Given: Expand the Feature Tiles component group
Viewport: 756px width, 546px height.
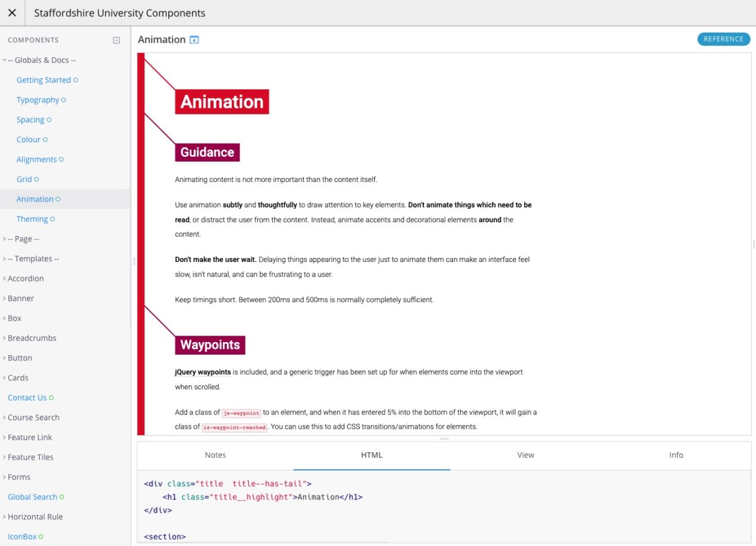Looking at the screenshot, I should pyautogui.click(x=28, y=457).
